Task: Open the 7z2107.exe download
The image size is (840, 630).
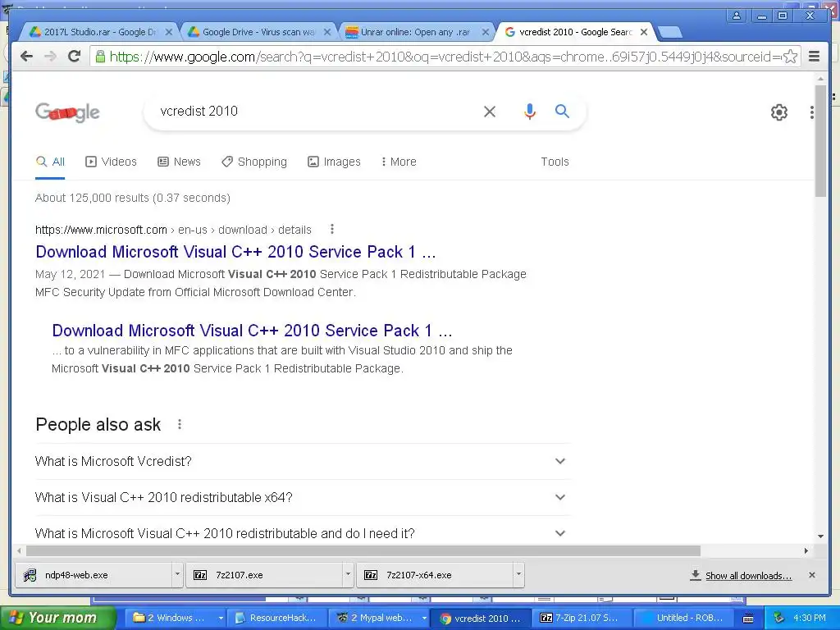Action: (265, 575)
